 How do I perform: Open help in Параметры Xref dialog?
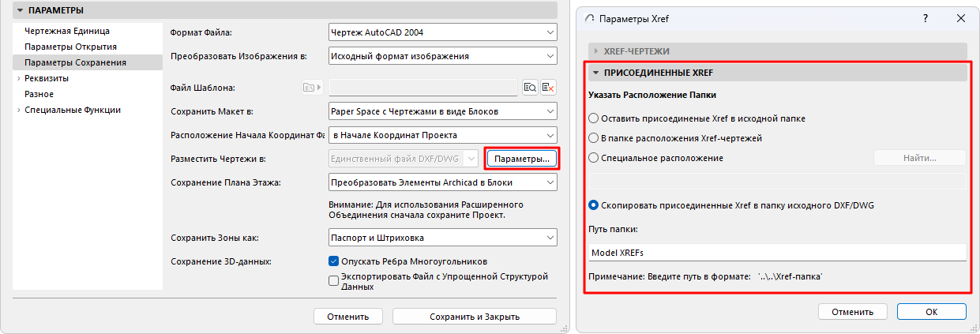coord(926,17)
